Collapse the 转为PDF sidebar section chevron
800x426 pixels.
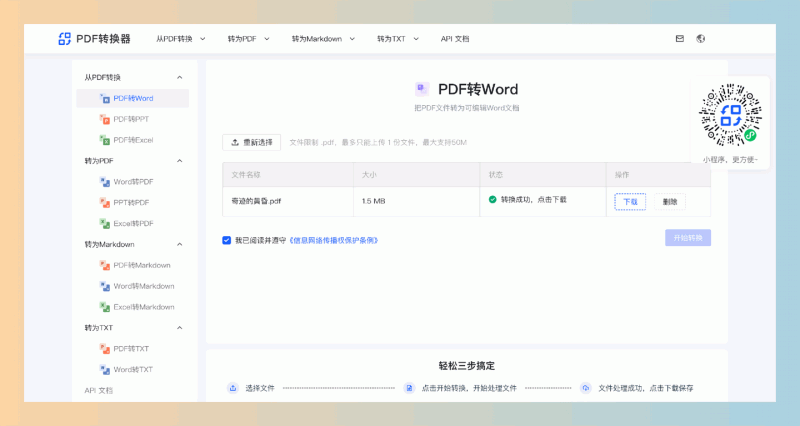click(180, 161)
